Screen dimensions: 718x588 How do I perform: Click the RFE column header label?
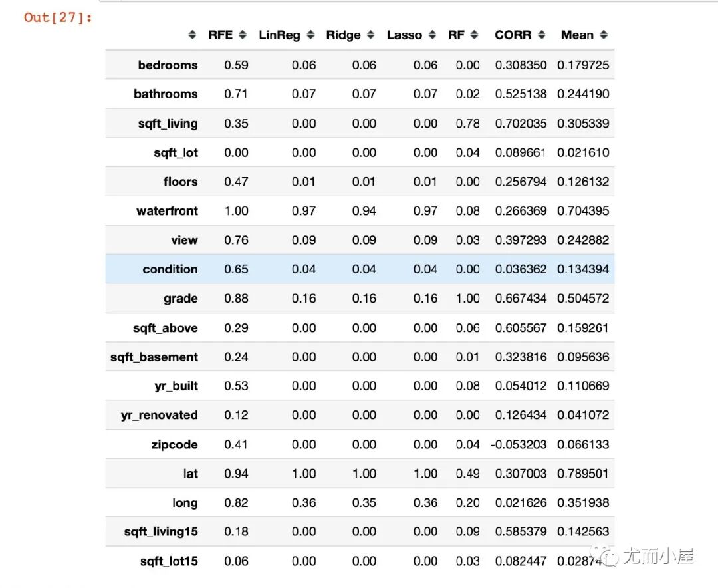click(x=220, y=35)
